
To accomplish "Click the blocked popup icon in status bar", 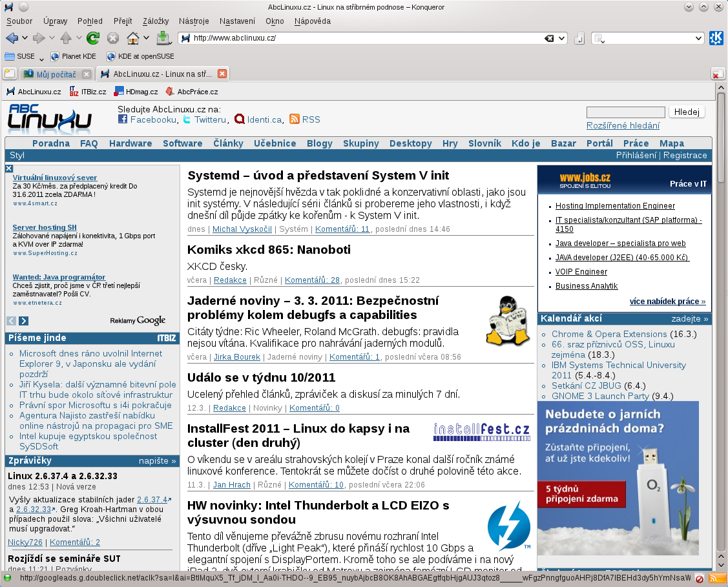I will click(699, 578).
